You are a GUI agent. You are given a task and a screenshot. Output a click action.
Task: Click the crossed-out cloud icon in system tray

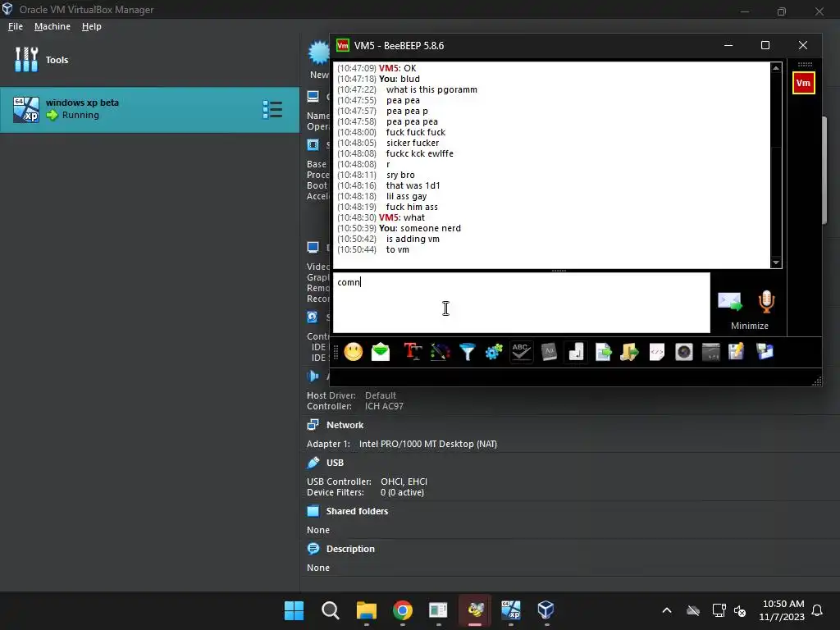click(693, 610)
